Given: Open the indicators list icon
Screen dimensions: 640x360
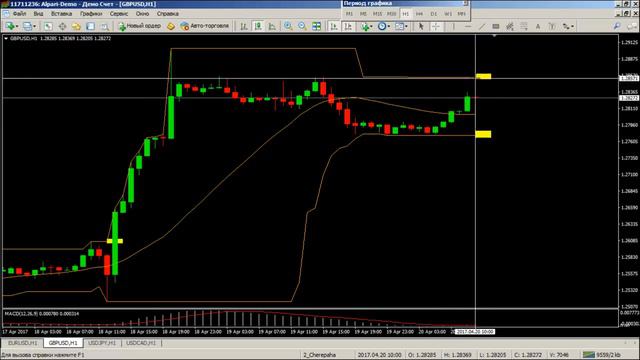Looking at the screenshot, I should [x=364, y=26].
